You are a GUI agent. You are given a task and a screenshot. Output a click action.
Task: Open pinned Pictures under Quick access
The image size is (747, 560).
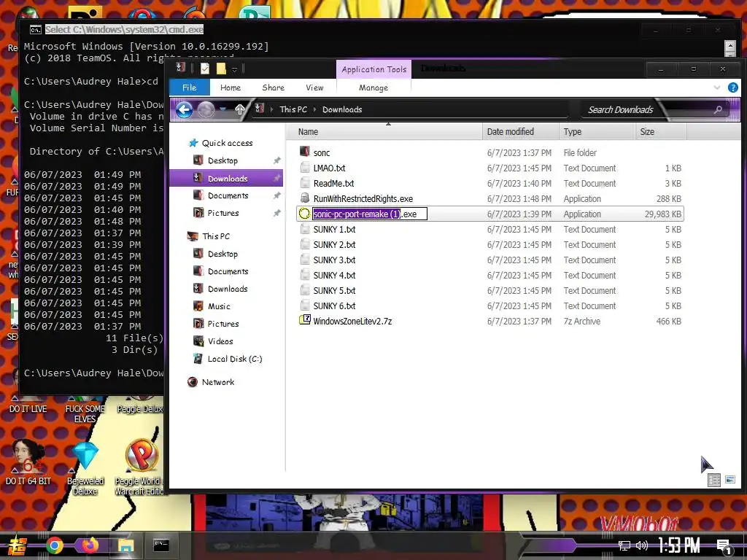[222, 213]
